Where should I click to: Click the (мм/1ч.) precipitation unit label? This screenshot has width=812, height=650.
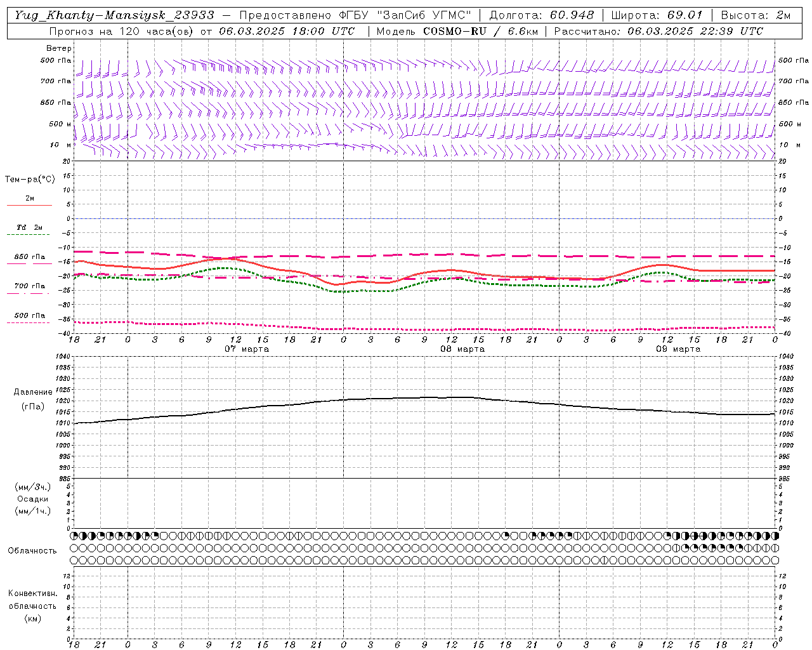click(x=33, y=511)
